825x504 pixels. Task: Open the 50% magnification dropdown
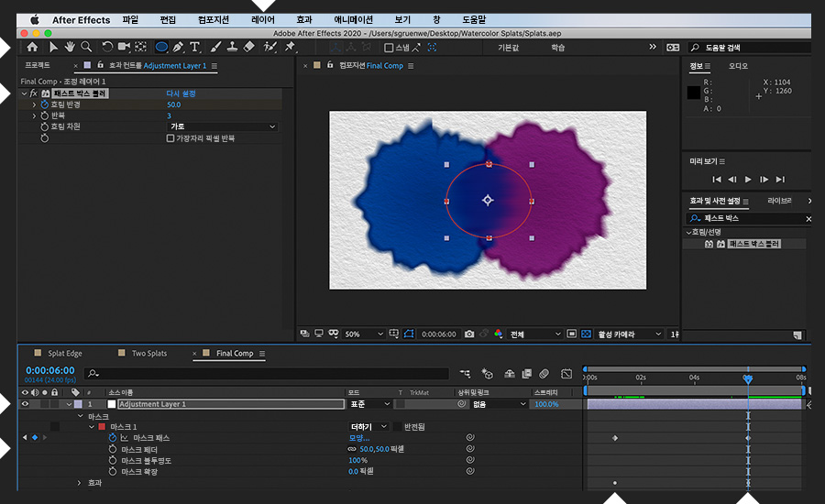tap(363, 334)
